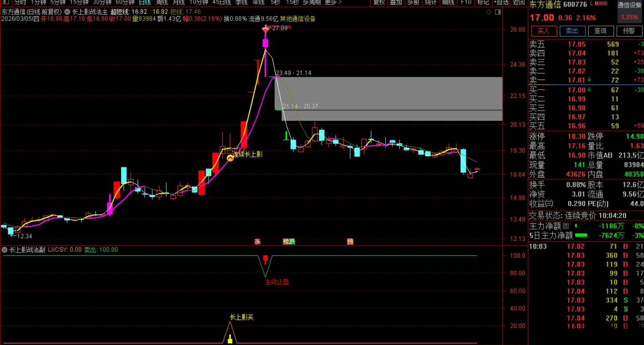
Task: Switch to the 60分钟 period tab
Action: [x=125, y=2]
